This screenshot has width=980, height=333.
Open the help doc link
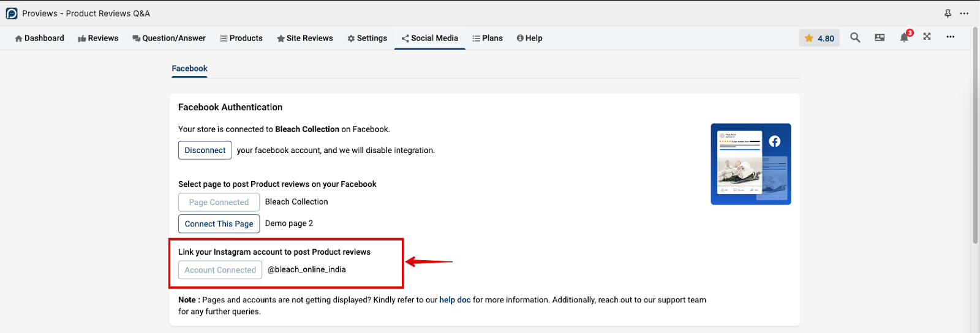[454, 300]
